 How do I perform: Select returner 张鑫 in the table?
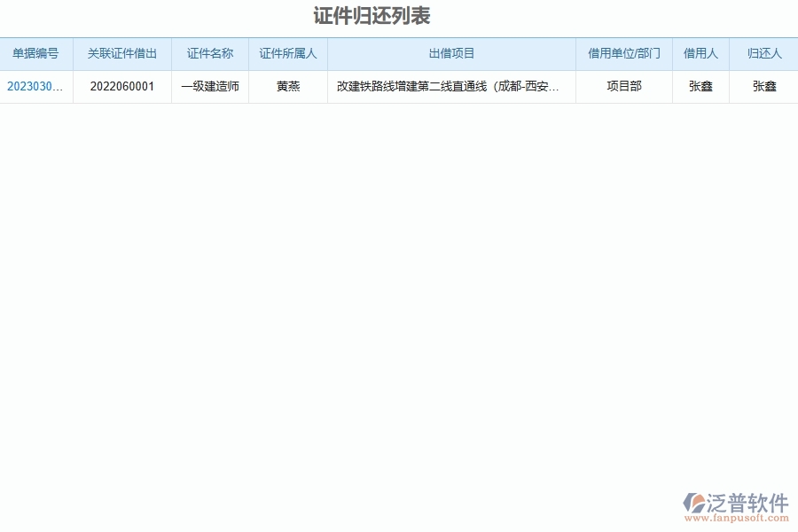(763, 87)
